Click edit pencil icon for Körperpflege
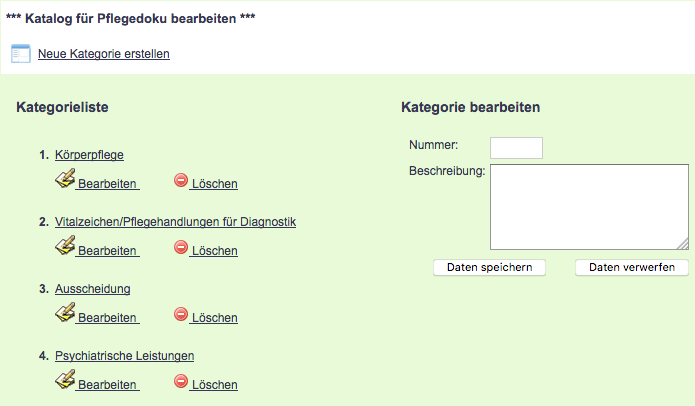The width and height of the screenshot is (695, 406). [x=65, y=180]
